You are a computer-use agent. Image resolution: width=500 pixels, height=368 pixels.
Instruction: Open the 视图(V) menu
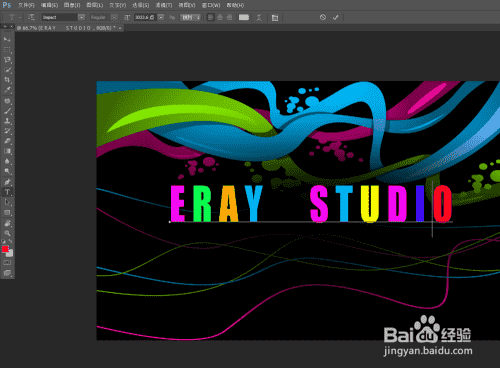(187, 5)
